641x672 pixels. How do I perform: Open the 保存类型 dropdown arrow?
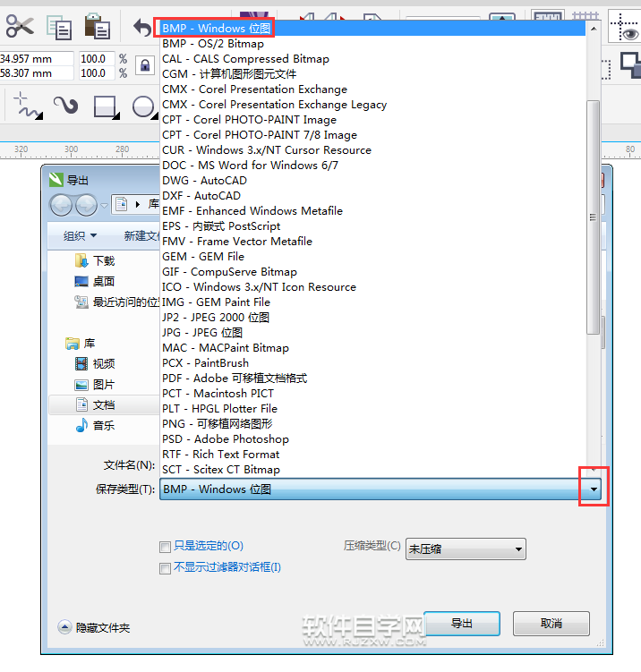594,489
